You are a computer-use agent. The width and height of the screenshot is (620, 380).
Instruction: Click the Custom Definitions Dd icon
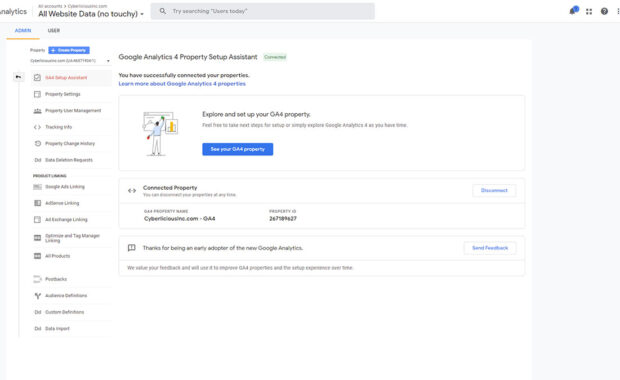click(x=38, y=312)
